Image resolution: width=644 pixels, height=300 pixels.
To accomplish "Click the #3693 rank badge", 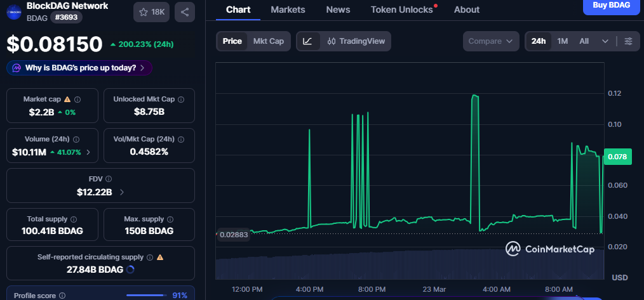I will pyautogui.click(x=67, y=17).
